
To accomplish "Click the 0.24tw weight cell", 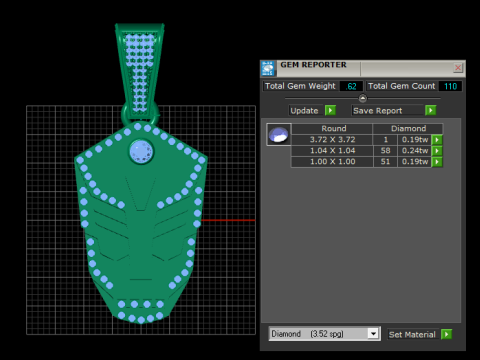I will 415,151.
